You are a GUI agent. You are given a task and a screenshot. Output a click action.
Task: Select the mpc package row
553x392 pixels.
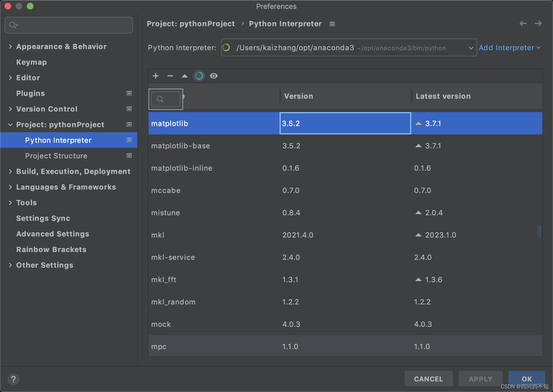click(x=345, y=346)
